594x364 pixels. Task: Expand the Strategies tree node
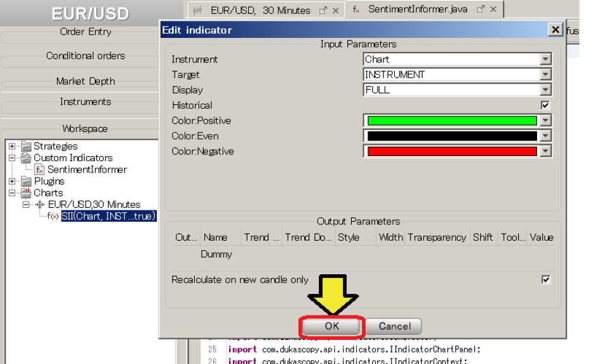pyautogui.click(x=12, y=146)
